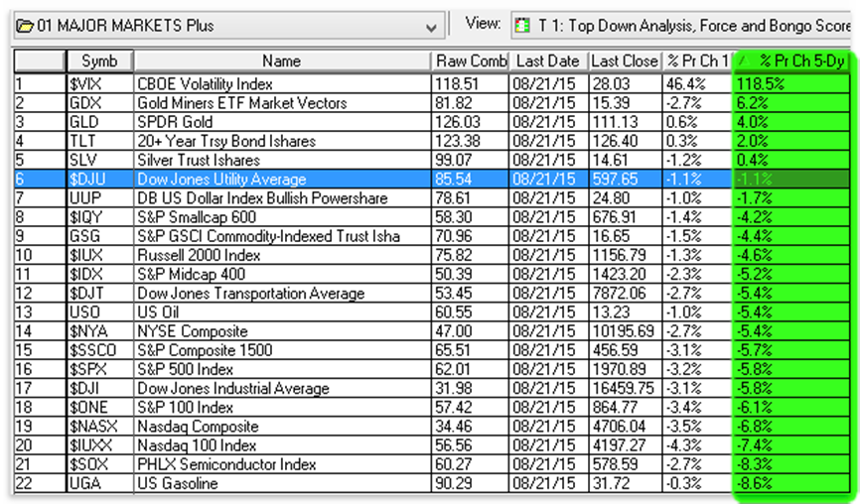The image size is (860, 504).
Task: Select S&P GSCI Commodity-Indexed Trust row
Action: pos(282,236)
